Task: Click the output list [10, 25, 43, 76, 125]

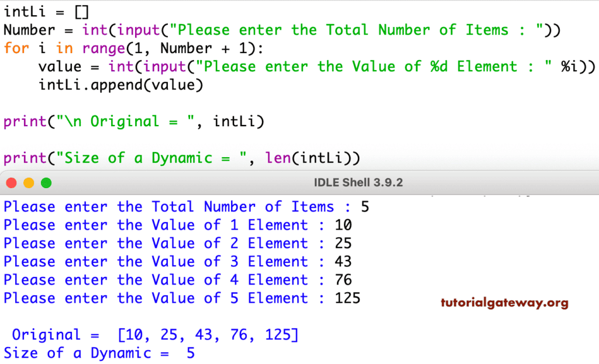Action: tap(208, 335)
